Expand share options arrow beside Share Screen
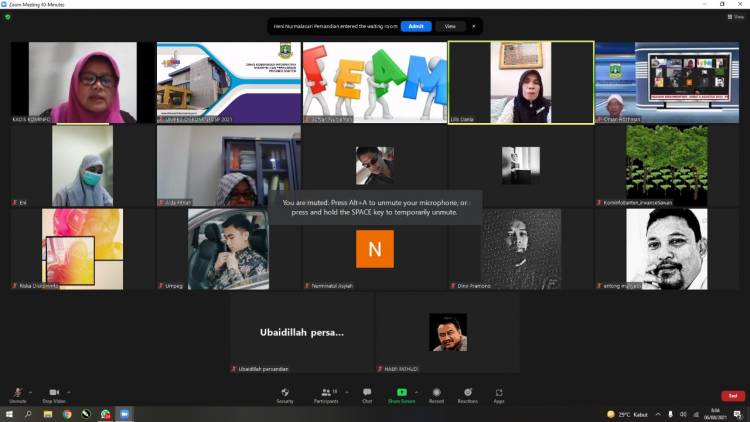The image size is (750, 422). point(416,392)
